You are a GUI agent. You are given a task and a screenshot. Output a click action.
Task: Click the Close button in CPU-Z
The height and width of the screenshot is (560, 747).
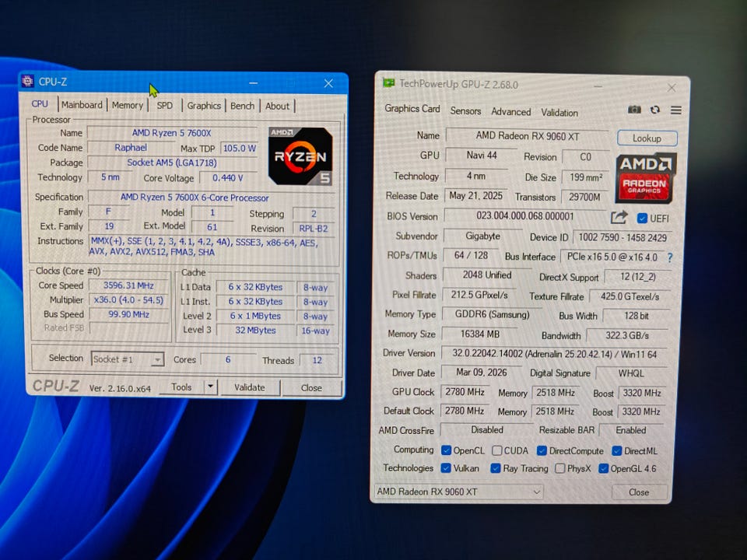tap(311, 388)
